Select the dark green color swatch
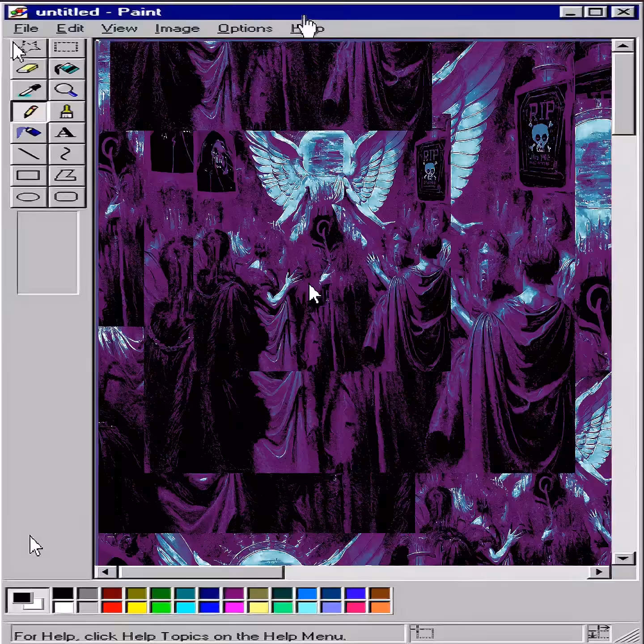644x644 pixels. [x=161, y=594]
